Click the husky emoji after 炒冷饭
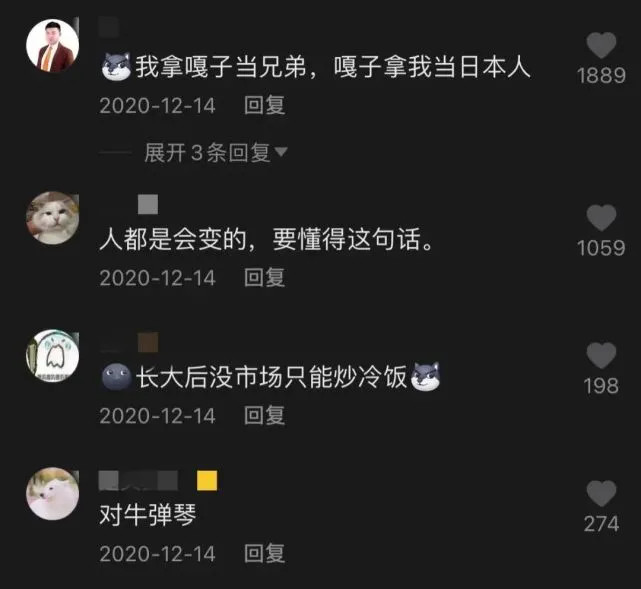641x589 pixels. (425, 376)
